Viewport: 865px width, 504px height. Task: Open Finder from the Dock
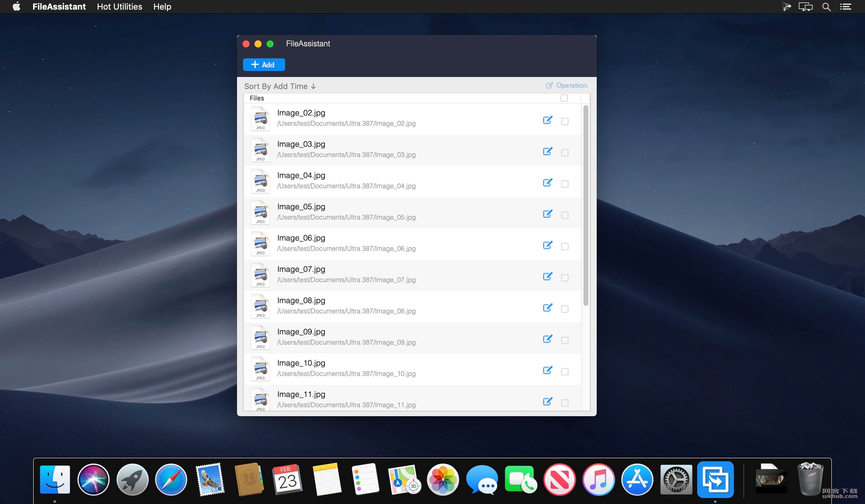pos(55,479)
